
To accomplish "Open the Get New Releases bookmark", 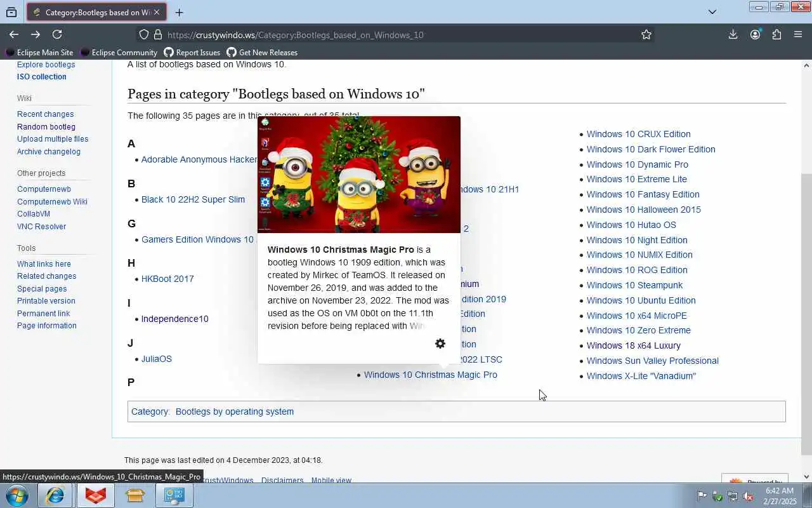I will point(262,53).
